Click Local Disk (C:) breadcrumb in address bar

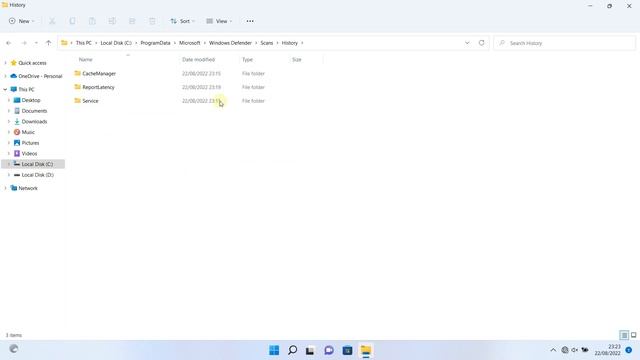pyautogui.click(x=116, y=43)
